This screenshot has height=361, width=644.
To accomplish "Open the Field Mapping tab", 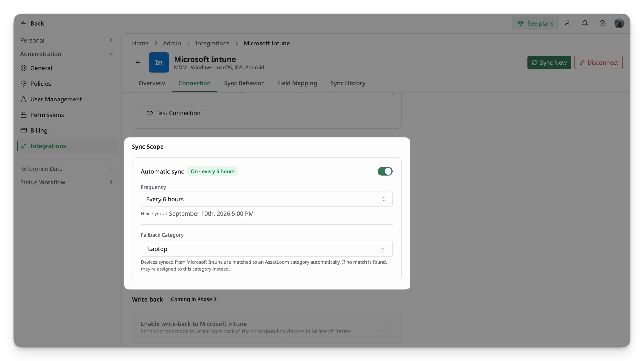I will pos(297,83).
